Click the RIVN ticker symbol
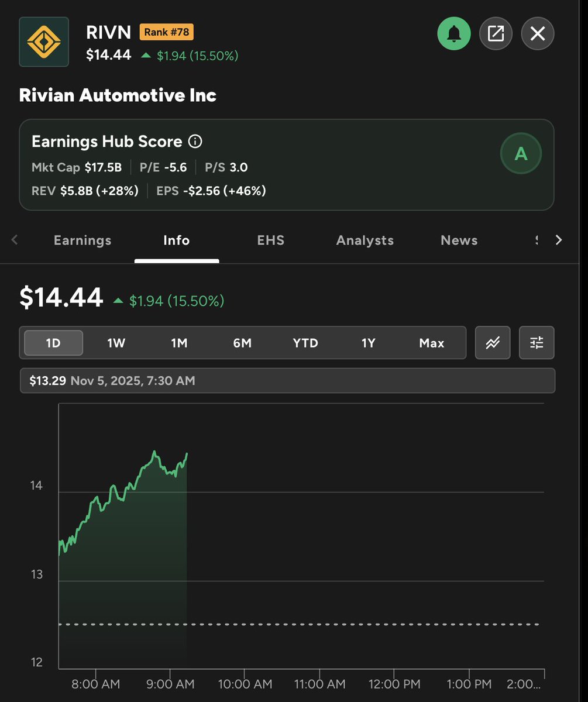The image size is (588, 702). [x=108, y=32]
